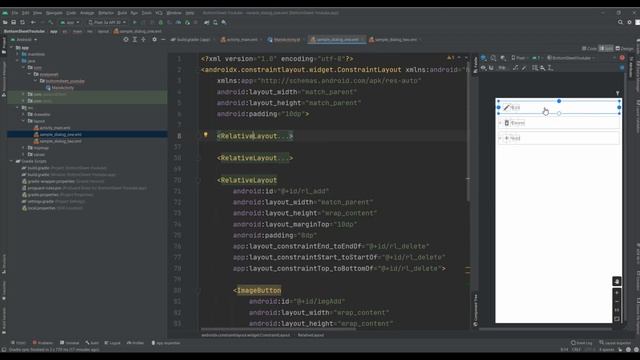
Task: Select MainActivity in the project tree
Action: coord(60,88)
